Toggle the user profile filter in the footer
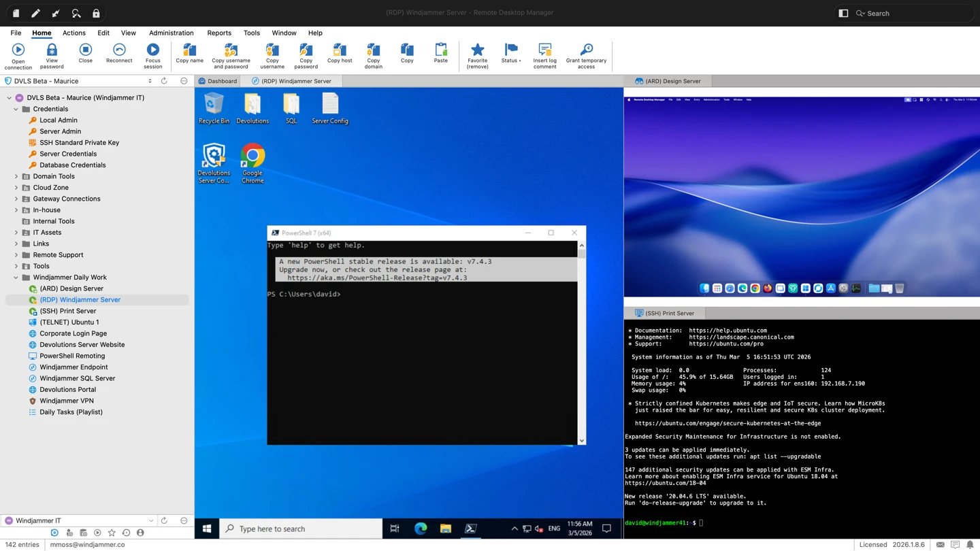The width and height of the screenshot is (980, 551). click(140, 533)
